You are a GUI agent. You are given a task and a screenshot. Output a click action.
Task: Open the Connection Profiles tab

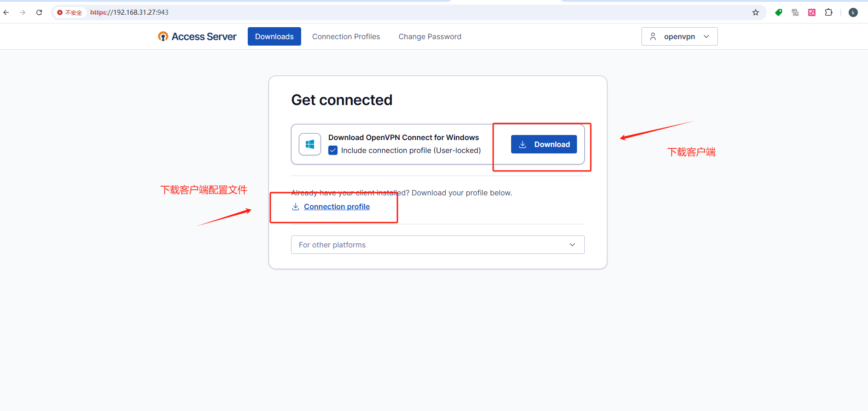346,36
